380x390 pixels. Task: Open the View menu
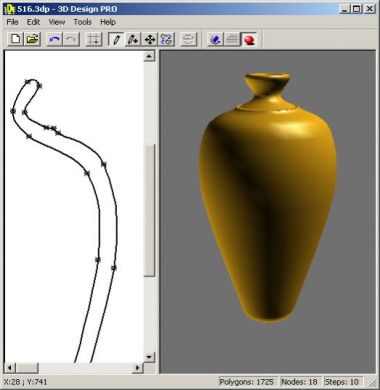(x=57, y=22)
